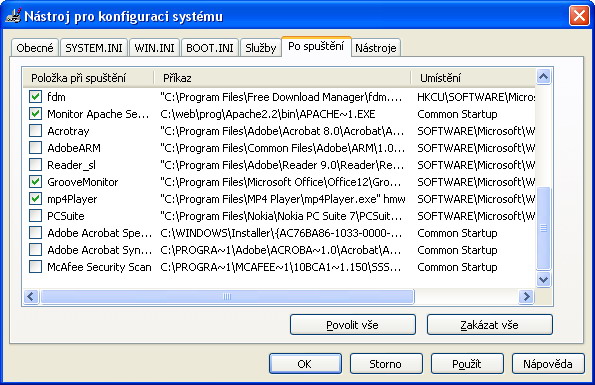
Task: Click the horizontal scrollbar right arrow
Action: [526, 296]
